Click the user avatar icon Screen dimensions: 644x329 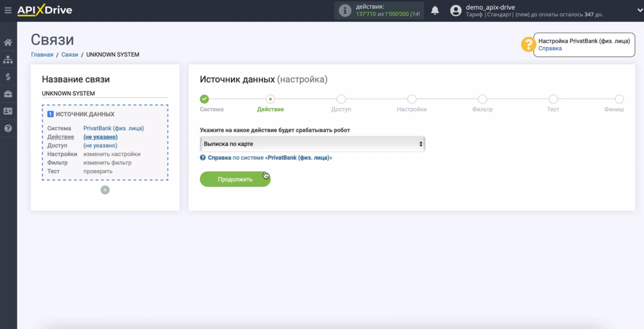[455, 11]
